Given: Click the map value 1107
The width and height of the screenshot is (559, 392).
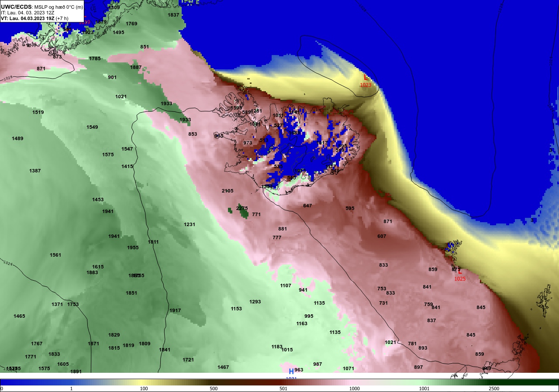Looking at the screenshot, I should pyautogui.click(x=286, y=285).
